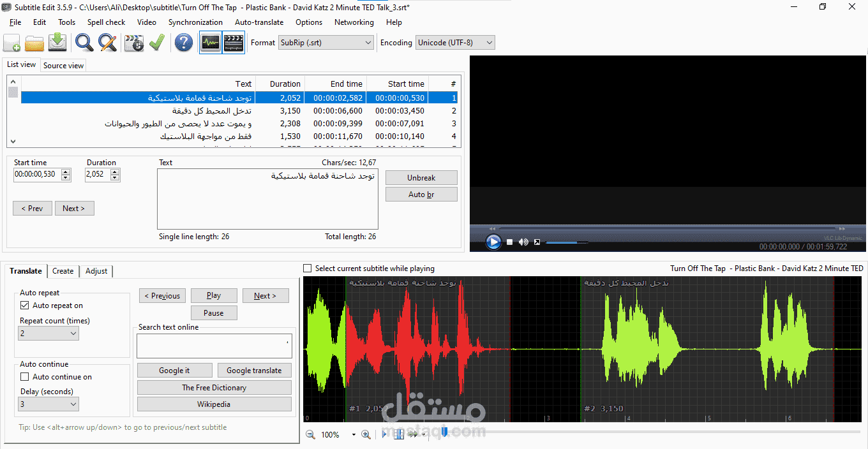This screenshot has height=449, width=868.
Task: Open a subtitle with the folder icon
Action: click(x=34, y=43)
